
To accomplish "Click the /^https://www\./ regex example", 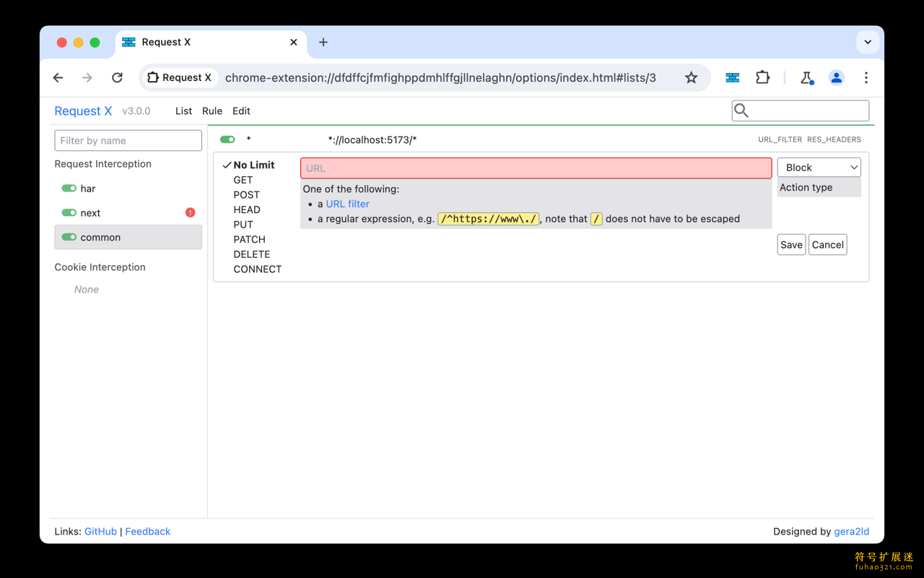I will pyautogui.click(x=489, y=219).
